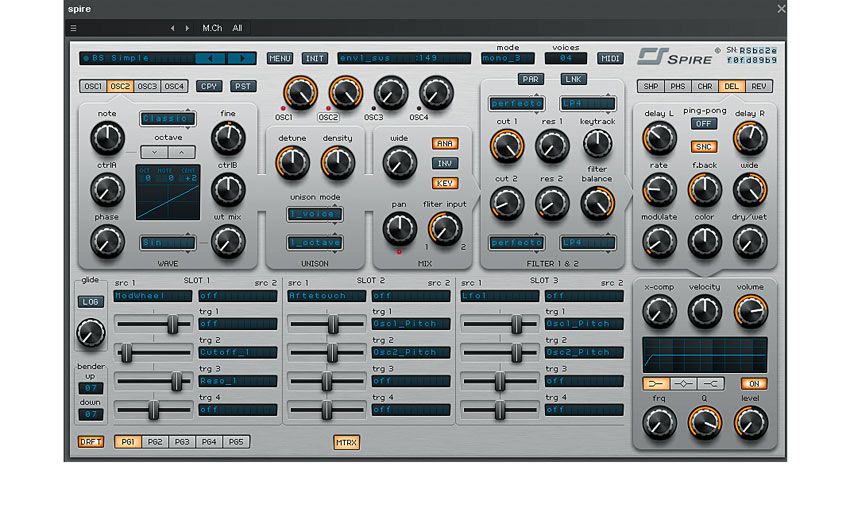Load previous preset with left arrow

[x=210, y=58]
